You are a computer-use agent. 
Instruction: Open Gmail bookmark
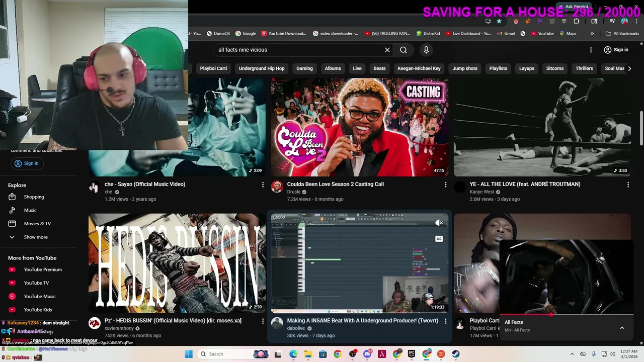pos(506,34)
